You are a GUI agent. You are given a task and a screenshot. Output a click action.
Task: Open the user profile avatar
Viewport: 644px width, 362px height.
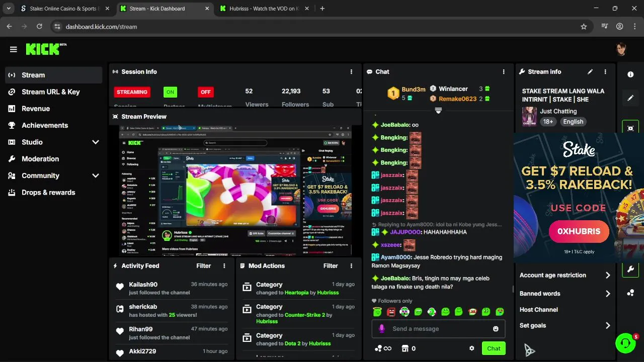point(622,49)
